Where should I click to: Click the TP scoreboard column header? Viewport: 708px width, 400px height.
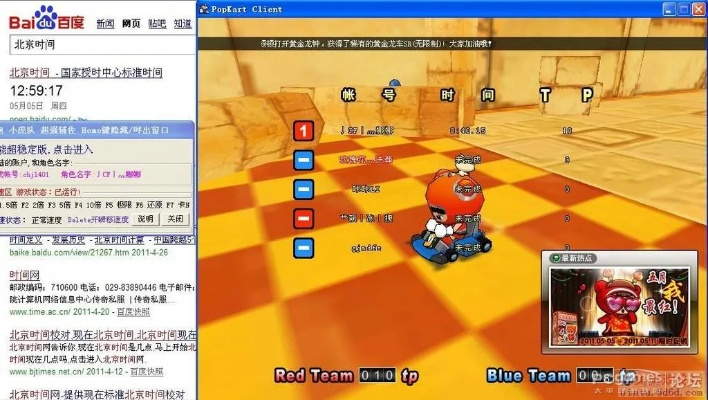click(566, 95)
